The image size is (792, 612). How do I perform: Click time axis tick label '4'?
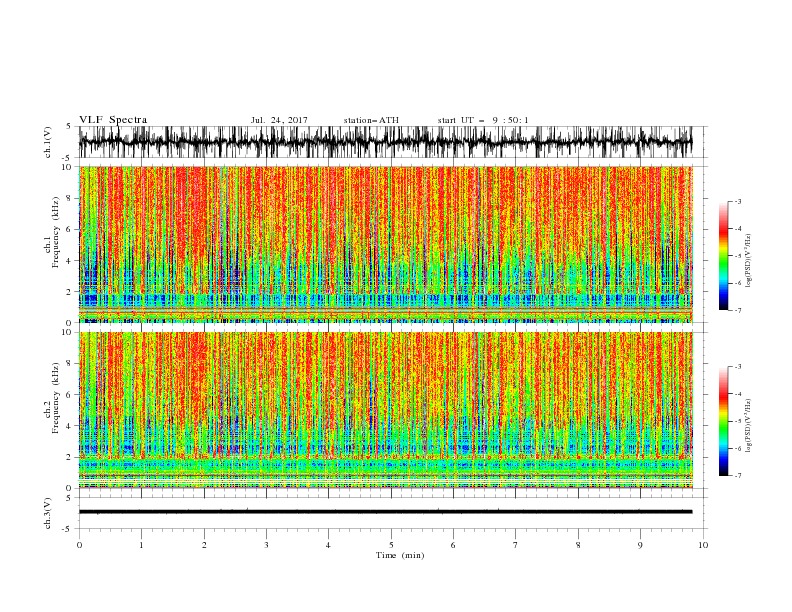tap(328, 545)
